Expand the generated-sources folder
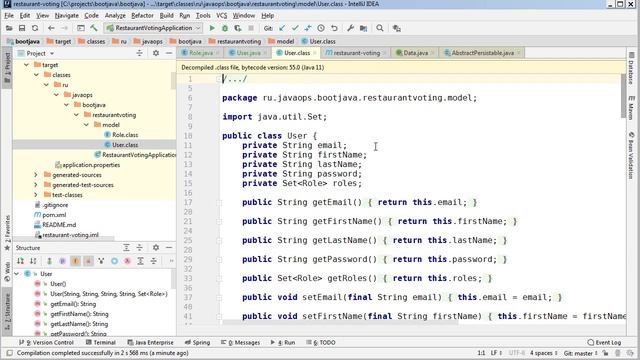Screen dimensions: 640x360 point(36,175)
